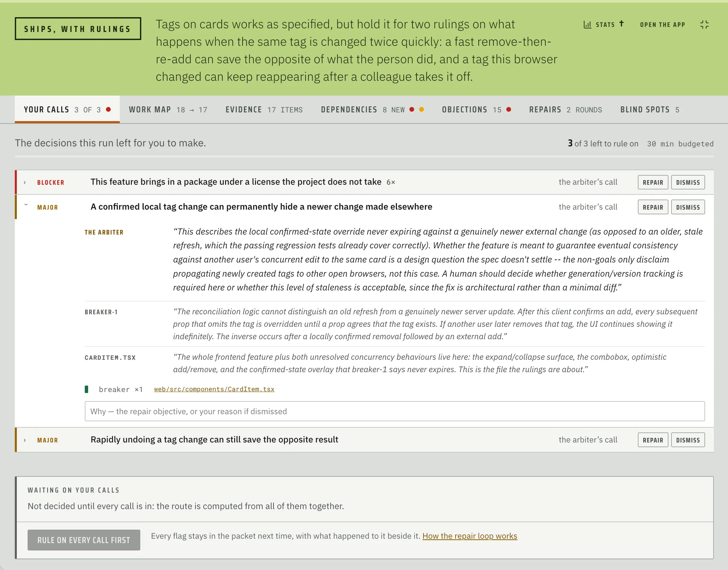This screenshot has width=728, height=570.
Task: Click the collapse fullscreen icon
Action: tap(704, 25)
